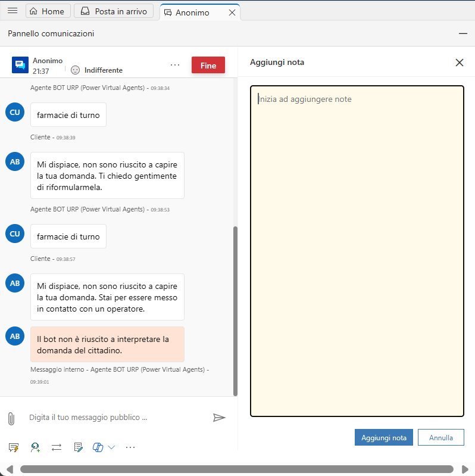Click the attach file paperclip icon

coord(11,418)
